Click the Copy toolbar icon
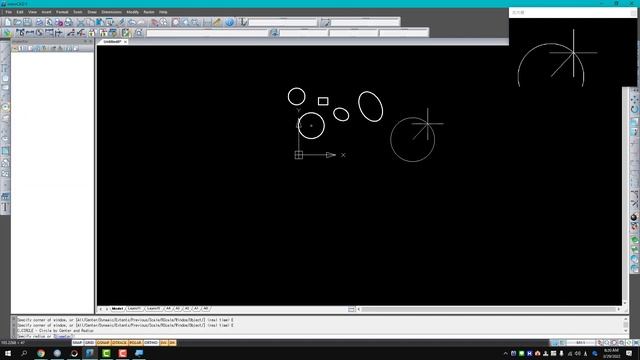640x360 pixels. (90, 22)
